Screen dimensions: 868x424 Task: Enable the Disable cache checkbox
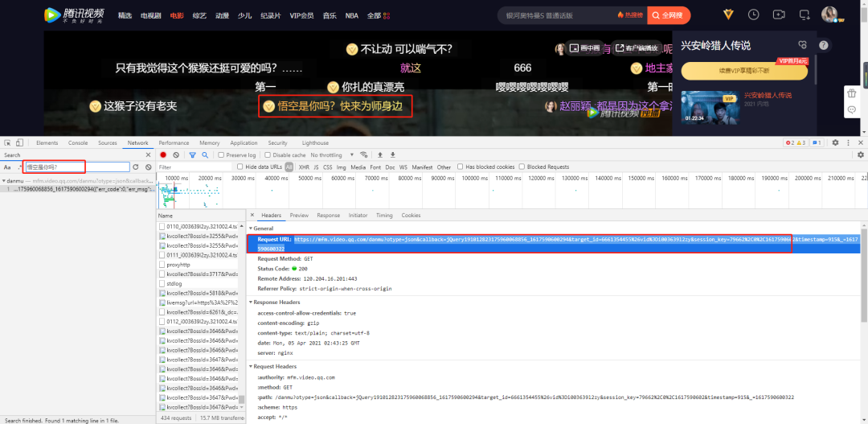pos(268,155)
